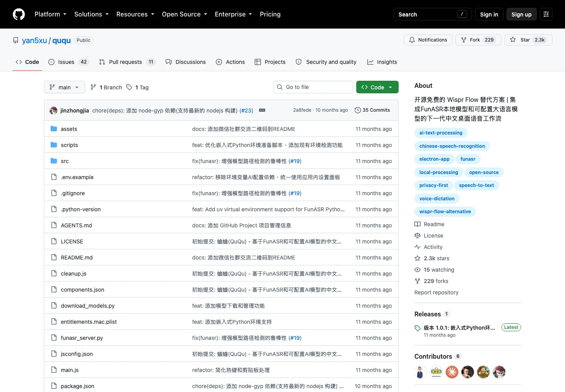Open the yan5xu owner link
The height and width of the screenshot is (392, 565).
point(35,40)
